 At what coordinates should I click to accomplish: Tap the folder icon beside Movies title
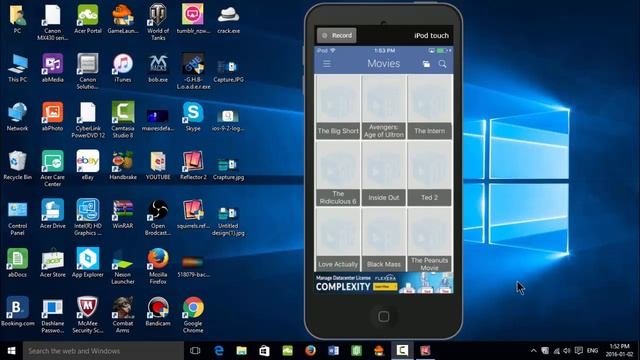tap(426, 64)
